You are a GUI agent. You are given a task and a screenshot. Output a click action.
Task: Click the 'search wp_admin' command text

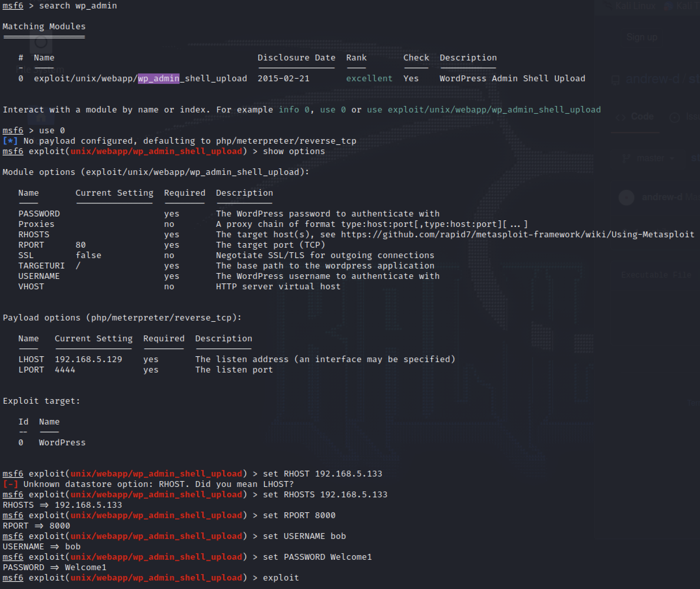(78, 6)
